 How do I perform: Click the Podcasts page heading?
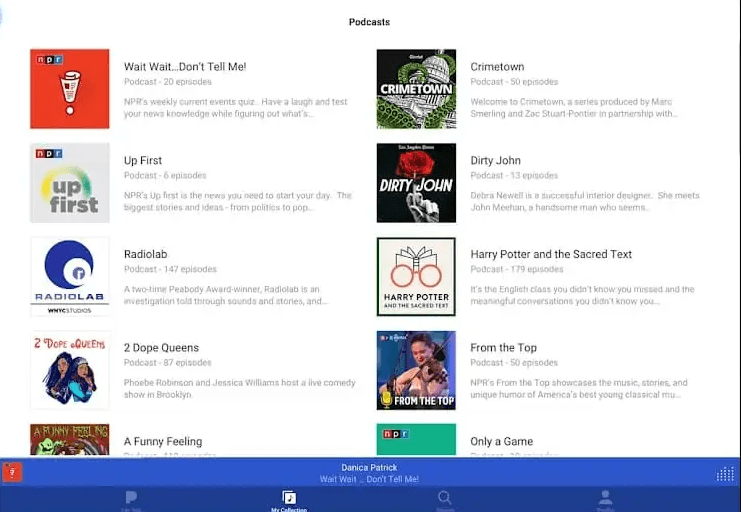tap(369, 22)
